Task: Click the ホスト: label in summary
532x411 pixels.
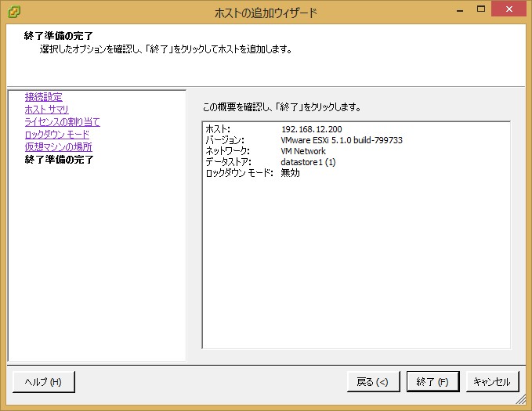Action: [x=218, y=129]
